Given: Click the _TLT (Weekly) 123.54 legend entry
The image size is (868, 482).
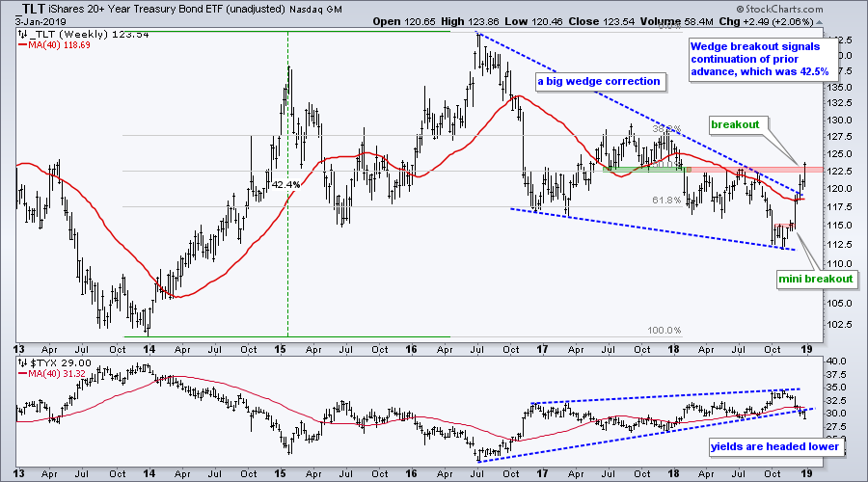Looking at the screenshot, I should [88, 35].
